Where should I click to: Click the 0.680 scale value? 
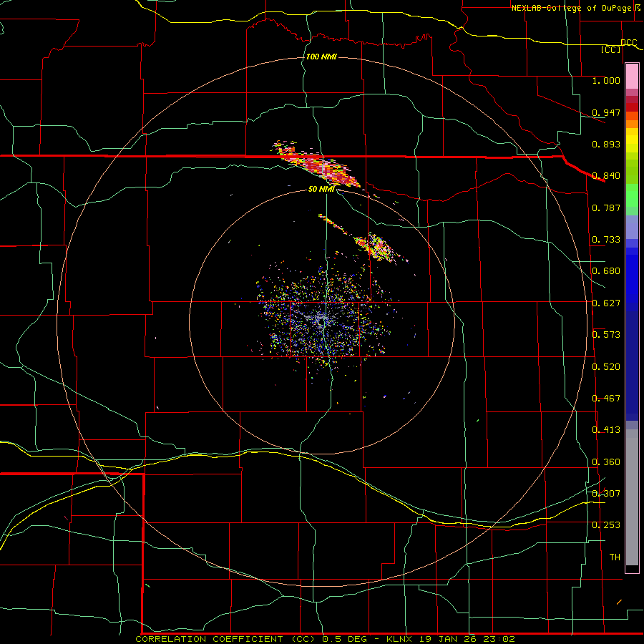tap(606, 271)
